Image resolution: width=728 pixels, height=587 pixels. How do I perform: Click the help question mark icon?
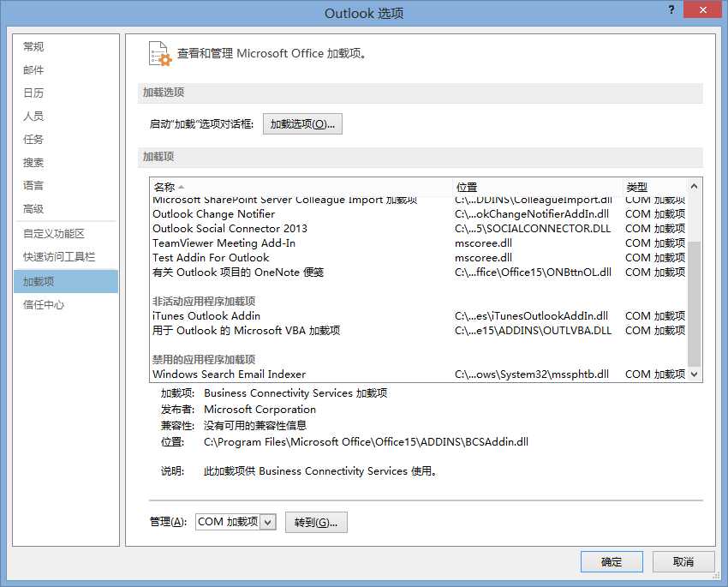(671, 9)
